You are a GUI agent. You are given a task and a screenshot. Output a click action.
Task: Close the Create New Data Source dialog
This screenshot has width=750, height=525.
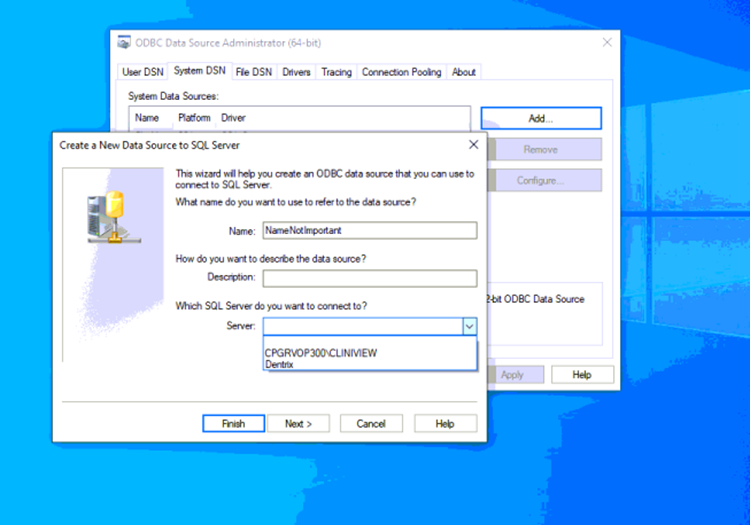pyautogui.click(x=474, y=144)
